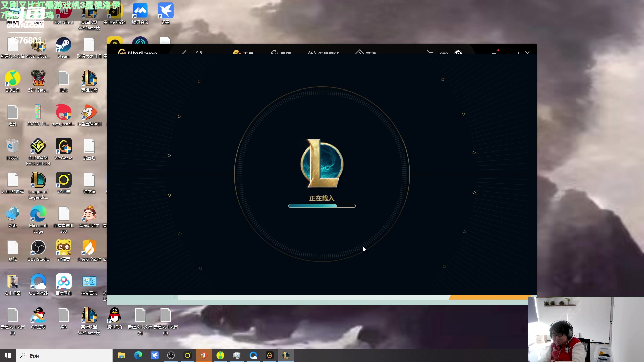Open the YY语音 desktop shortcut
Screen dimensions: 644x362
click(x=63, y=251)
